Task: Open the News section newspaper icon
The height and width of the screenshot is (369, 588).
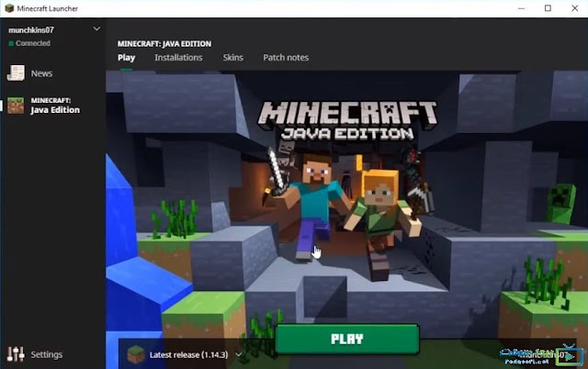Action: (16, 73)
